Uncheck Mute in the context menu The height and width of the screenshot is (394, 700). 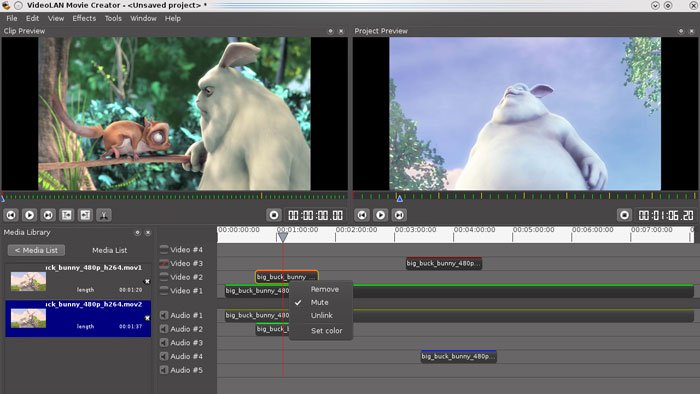click(x=321, y=302)
